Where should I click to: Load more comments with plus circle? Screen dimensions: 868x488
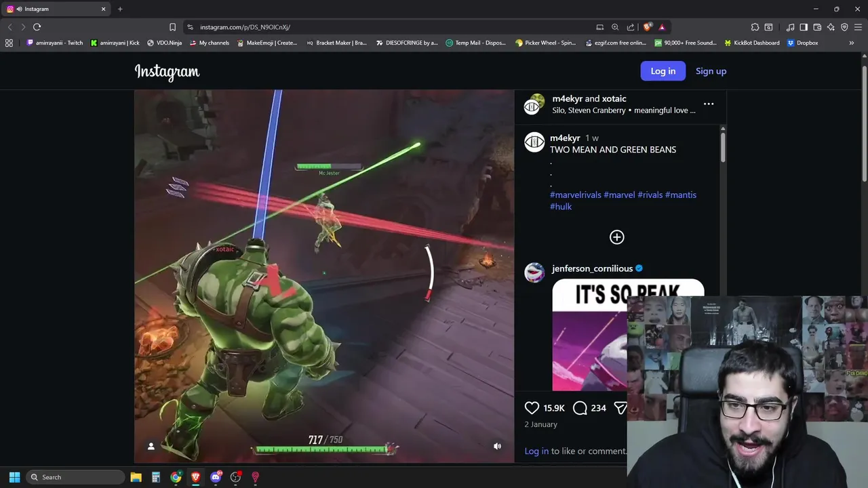click(616, 237)
